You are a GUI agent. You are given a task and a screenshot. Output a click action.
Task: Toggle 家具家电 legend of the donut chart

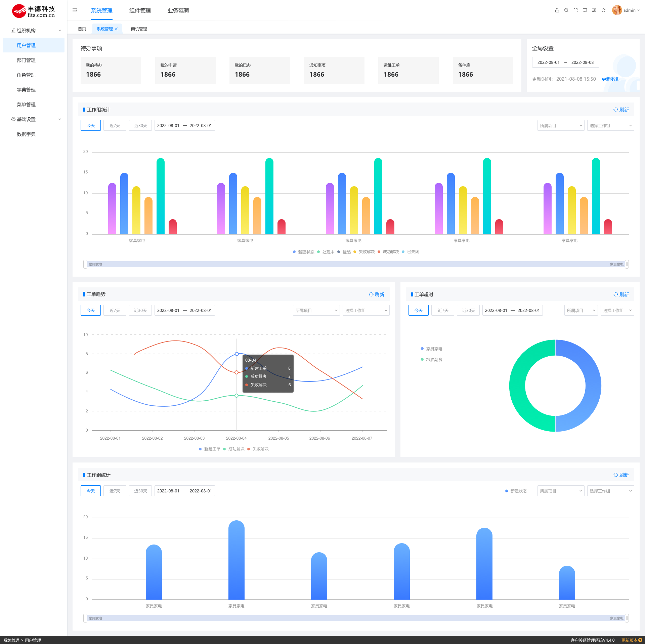[x=431, y=349]
